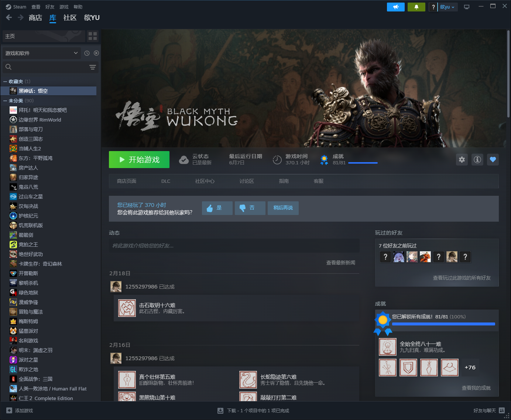Open game settings gear icon
Viewport: 511px width, 420px height.
[462, 160]
